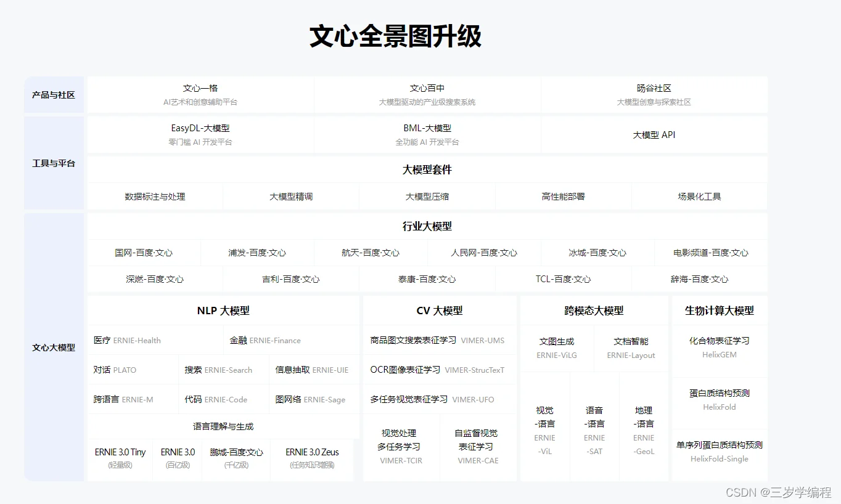Image resolution: width=841 pixels, height=504 pixels.
Task: Select 国网-百度·文心 industry model
Action: pyautogui.click(x=144, y=253)
